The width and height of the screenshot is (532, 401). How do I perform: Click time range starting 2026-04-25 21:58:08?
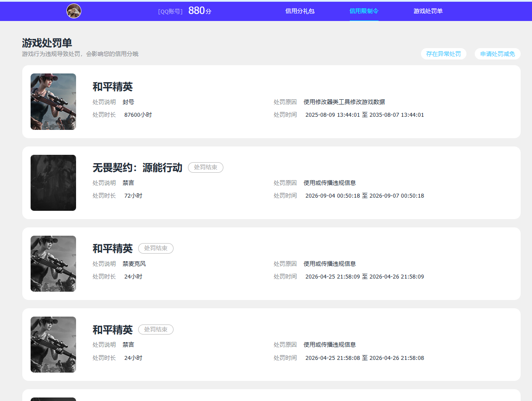(365, 358)
